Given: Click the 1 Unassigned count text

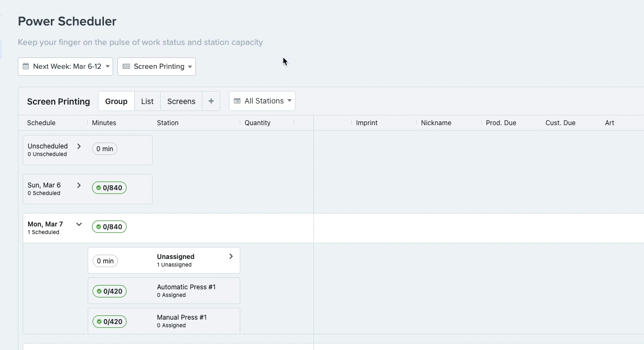Looking at the screenshot, I should click(x=174, y=265).
